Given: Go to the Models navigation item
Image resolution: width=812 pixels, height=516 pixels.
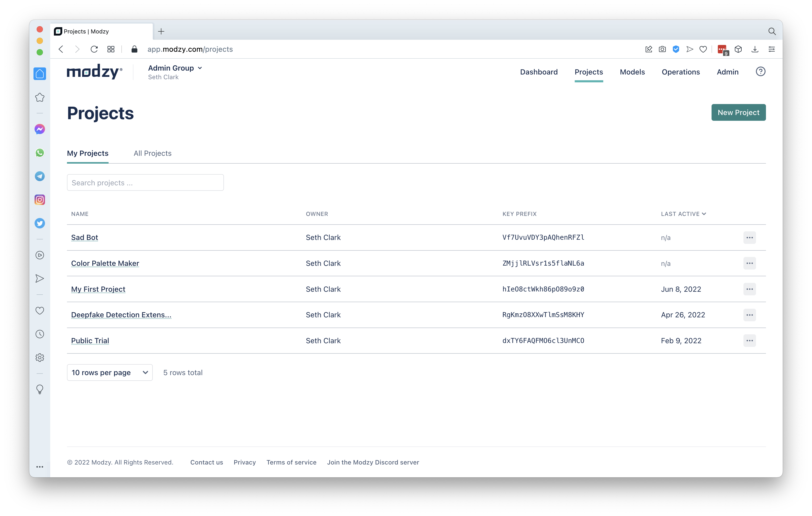Looking at the screenshot, I should tap(632, 72).
